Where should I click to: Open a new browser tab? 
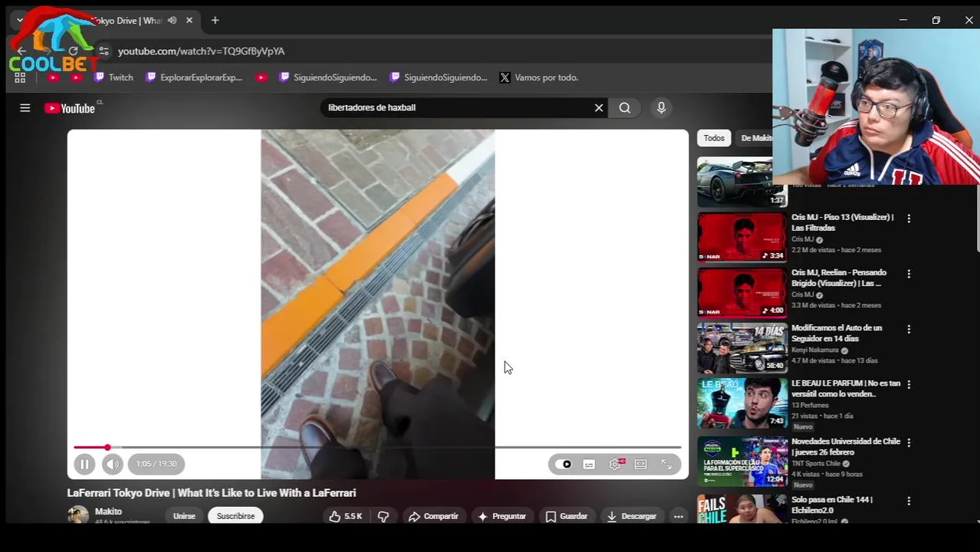click(x=215, y=21)
